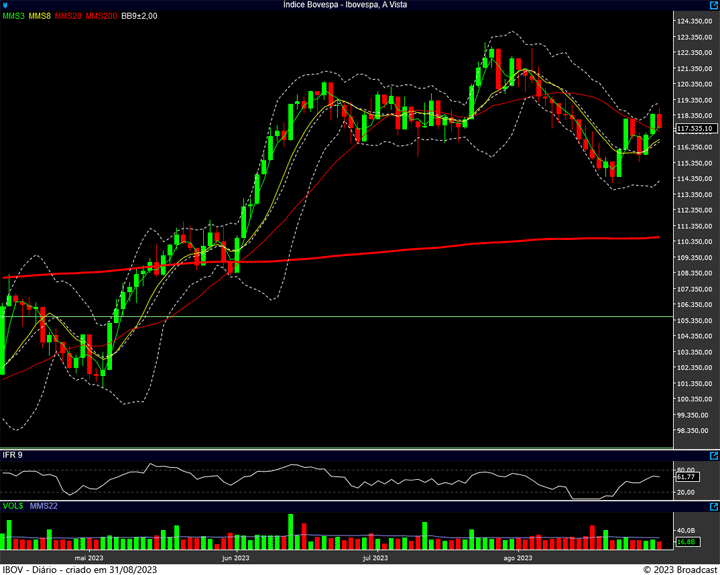This screenshot has width=720, height=575.
Task: Click the thick red MMS200 line
Action: [x=400, y=248]
